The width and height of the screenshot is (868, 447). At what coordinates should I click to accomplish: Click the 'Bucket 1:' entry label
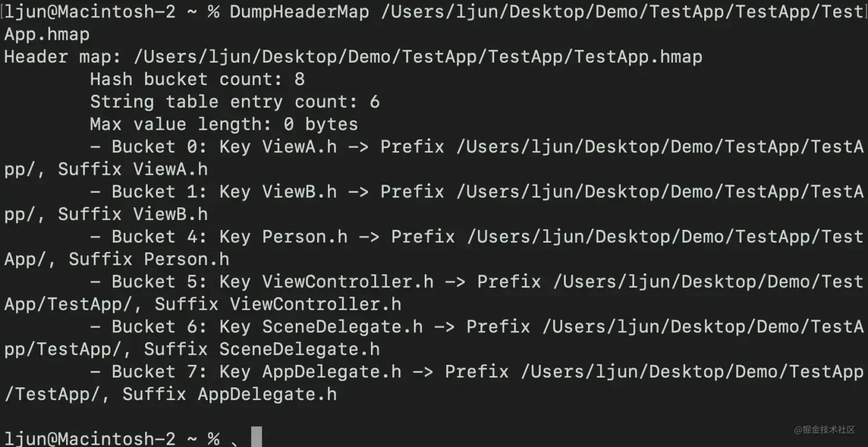coord(160,192)
